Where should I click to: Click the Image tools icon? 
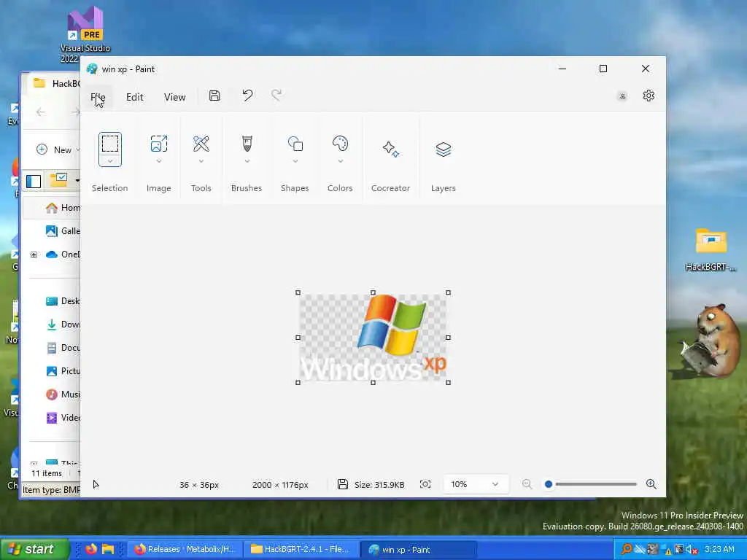tap(158, 144)
